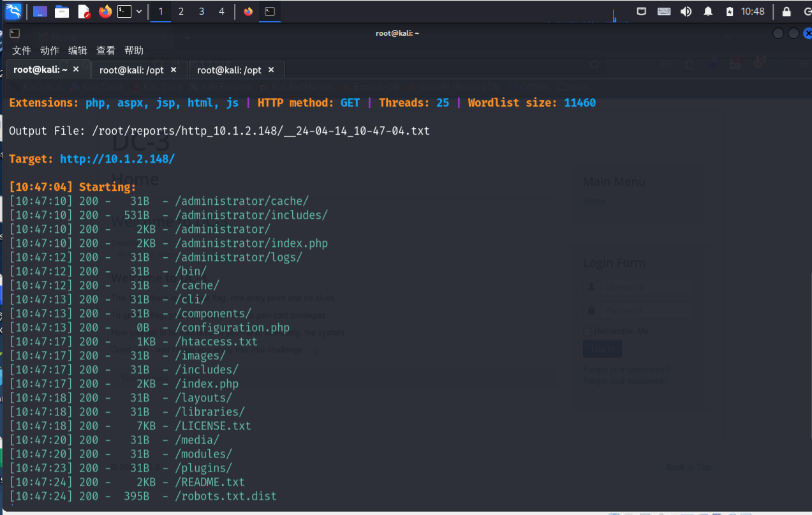Screen dimensions: 812x515
Task: Open the 文件 menu
Action: pos(22,50)
